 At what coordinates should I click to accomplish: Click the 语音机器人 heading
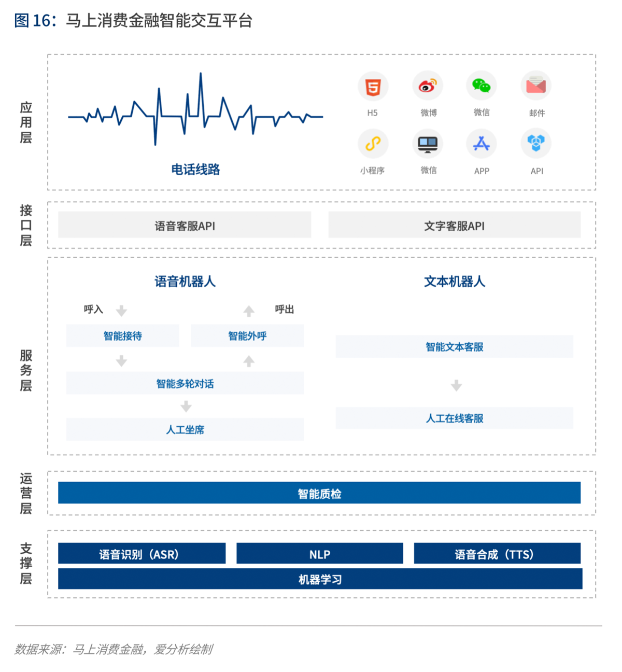point(185,282)
